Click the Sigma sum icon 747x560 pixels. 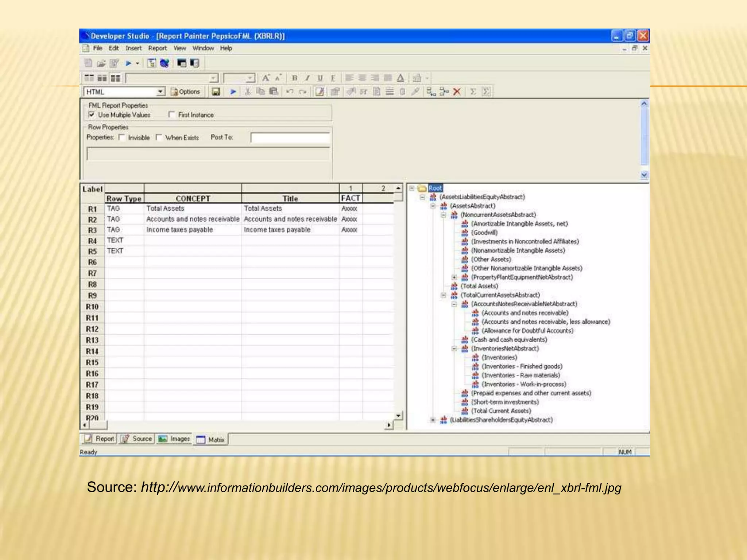(x=473, y=92)
